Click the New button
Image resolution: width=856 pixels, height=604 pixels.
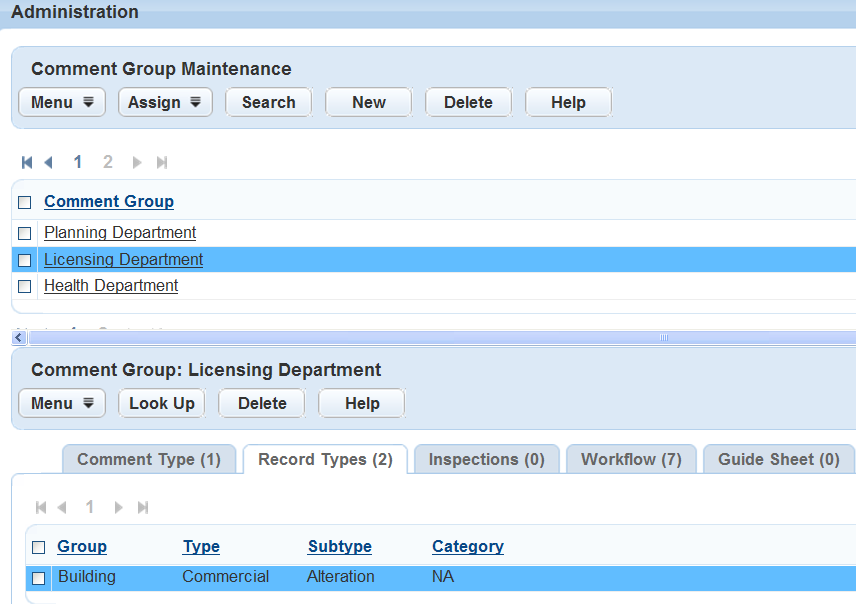tap(368, 102)
